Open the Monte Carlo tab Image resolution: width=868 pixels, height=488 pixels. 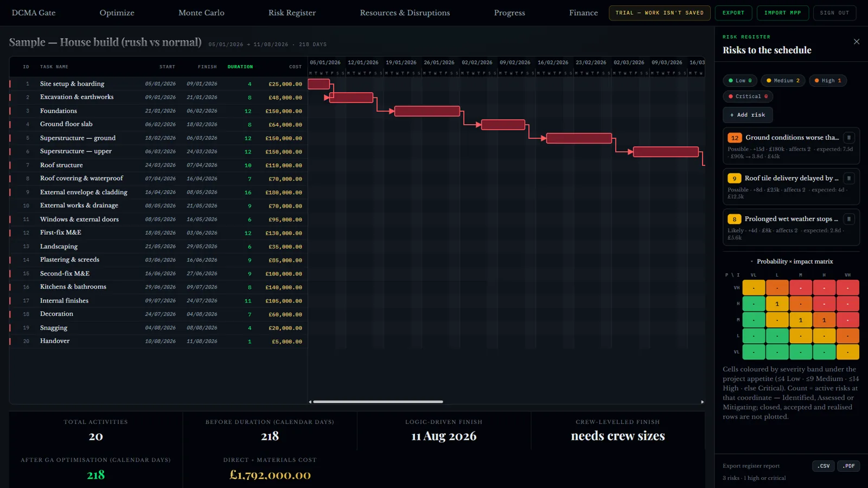coord(201,13)
